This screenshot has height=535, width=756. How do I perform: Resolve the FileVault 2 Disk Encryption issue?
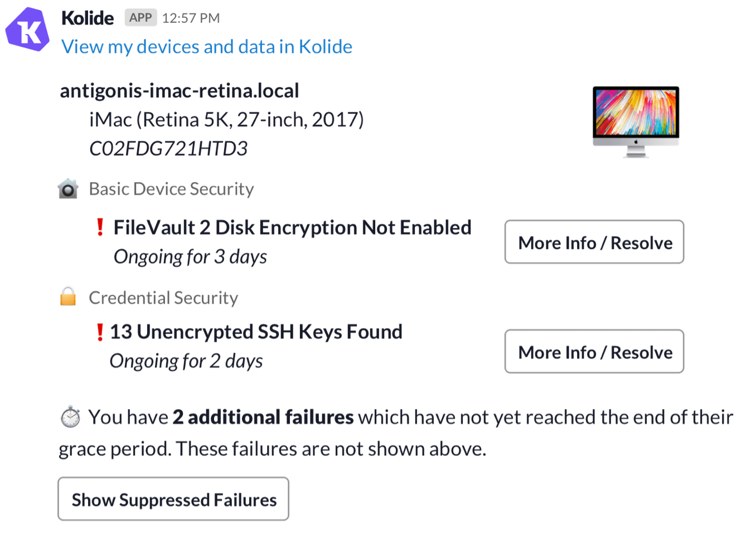point(594,242)
